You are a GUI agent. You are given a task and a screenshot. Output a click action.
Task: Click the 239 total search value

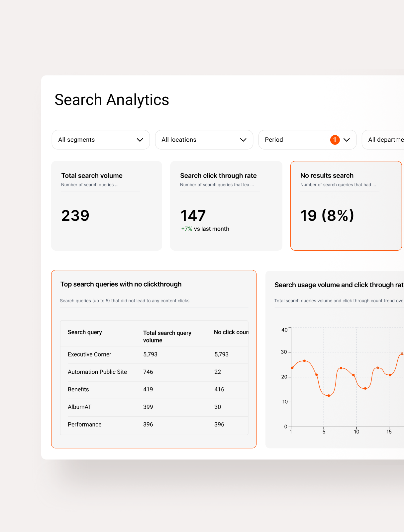coord(75,215)
